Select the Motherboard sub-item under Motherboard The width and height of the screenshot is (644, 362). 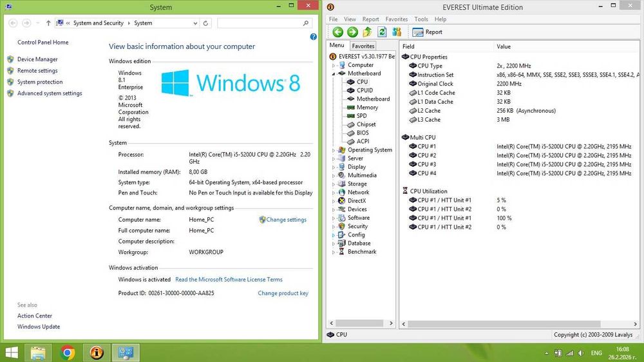(x=373, y=99)
